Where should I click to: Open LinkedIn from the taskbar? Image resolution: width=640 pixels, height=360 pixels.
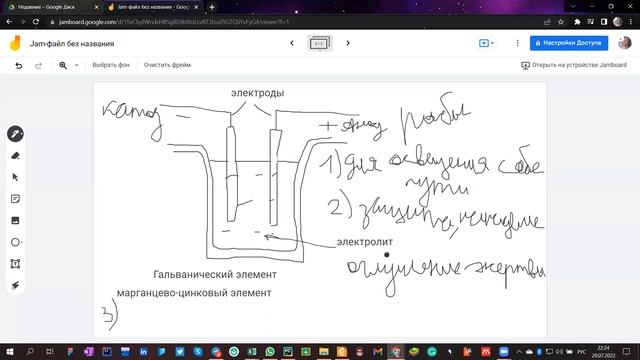click(x=143, y=352)
